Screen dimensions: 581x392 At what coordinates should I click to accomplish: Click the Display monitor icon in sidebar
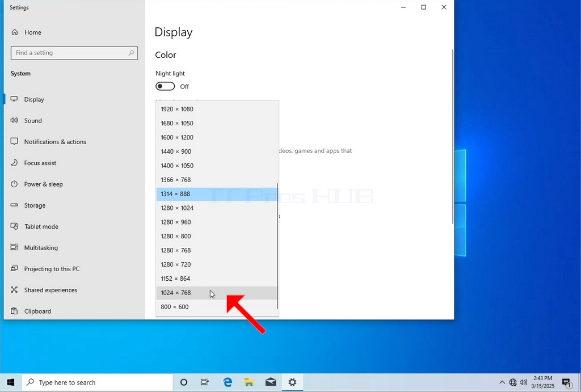[14, 99]
